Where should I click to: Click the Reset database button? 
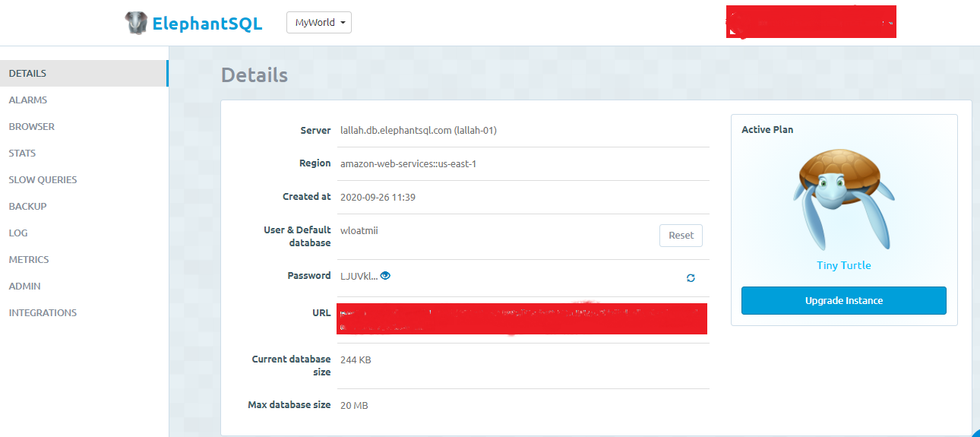pyautogui.click(x=681, y=236)
